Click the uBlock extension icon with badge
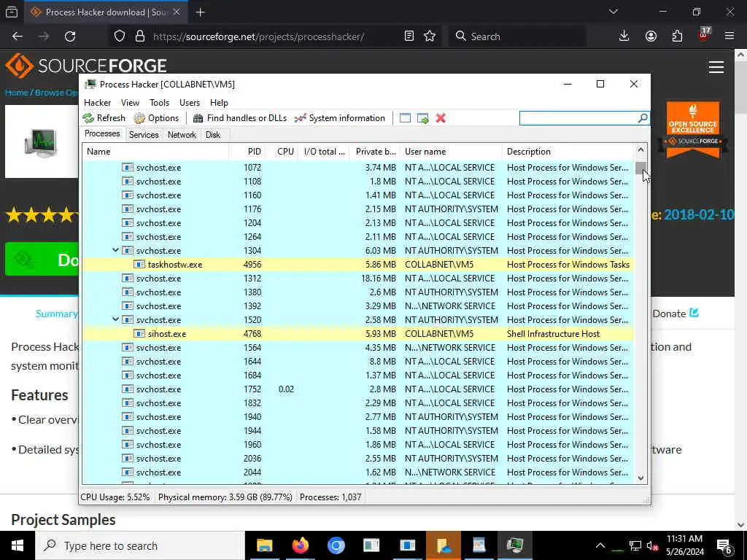 tap(704, 35)
